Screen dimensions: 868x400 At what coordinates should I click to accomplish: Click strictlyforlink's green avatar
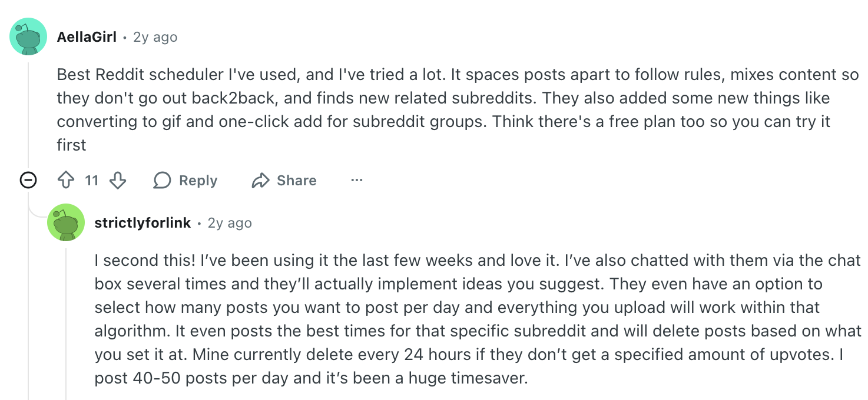(x=66, y=222)
